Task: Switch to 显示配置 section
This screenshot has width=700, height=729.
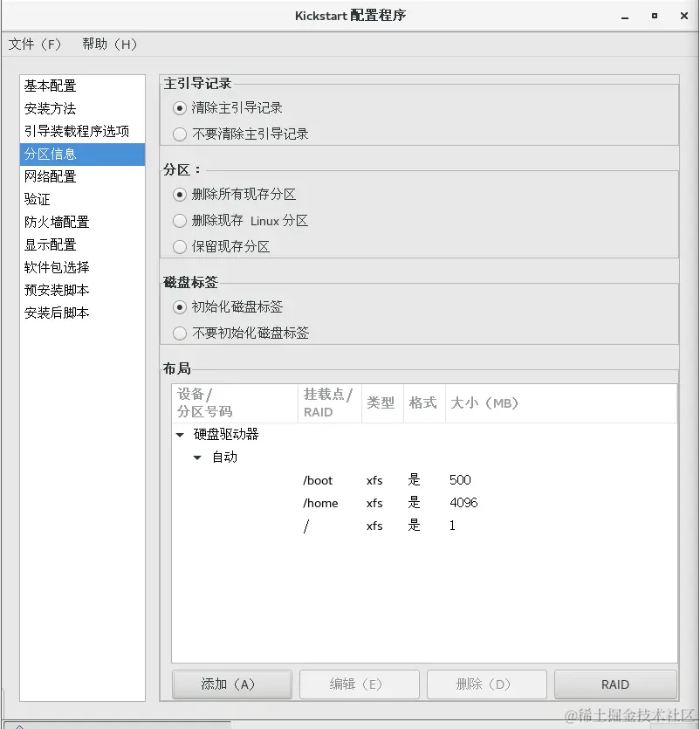Action: pyautogui.click(x=82, y=245)
